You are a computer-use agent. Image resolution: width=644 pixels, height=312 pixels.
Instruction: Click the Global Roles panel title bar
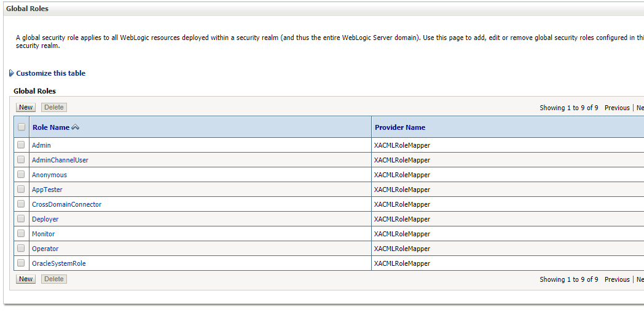click(324, 9)
